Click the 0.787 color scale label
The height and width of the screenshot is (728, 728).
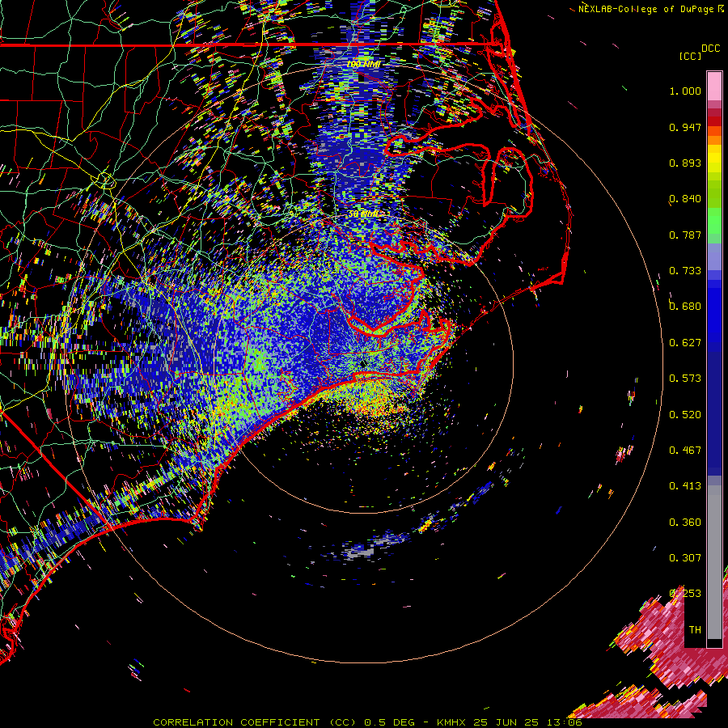(x=685, y=235)
